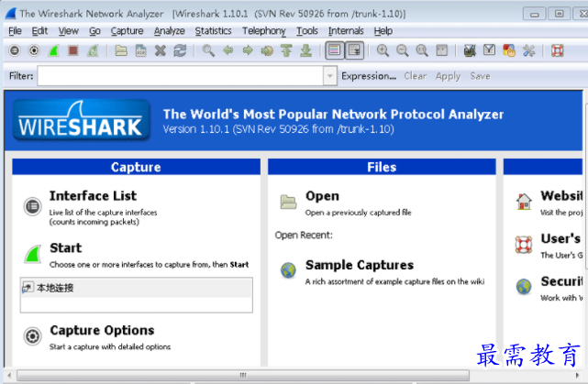Screen dimensions: 588x384
Task: Close this capture file X icon
Action: click(x=161, y=50)
